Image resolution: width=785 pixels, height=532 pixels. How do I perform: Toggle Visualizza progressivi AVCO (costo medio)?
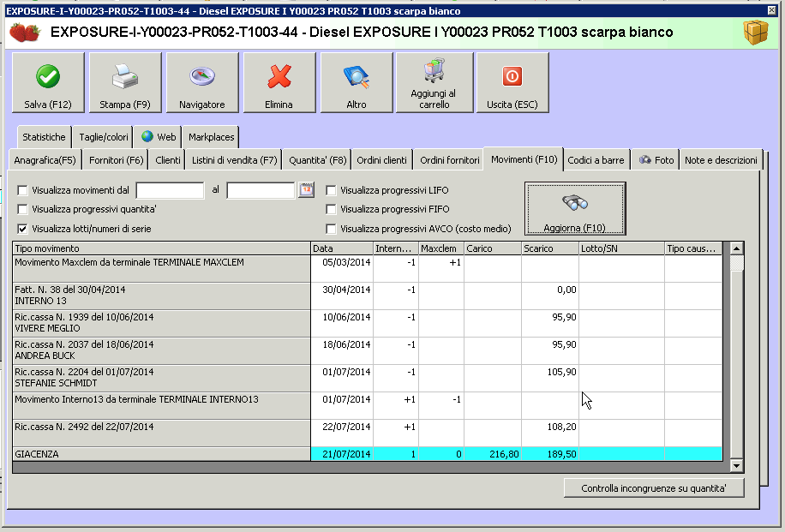tap(331, 229)
